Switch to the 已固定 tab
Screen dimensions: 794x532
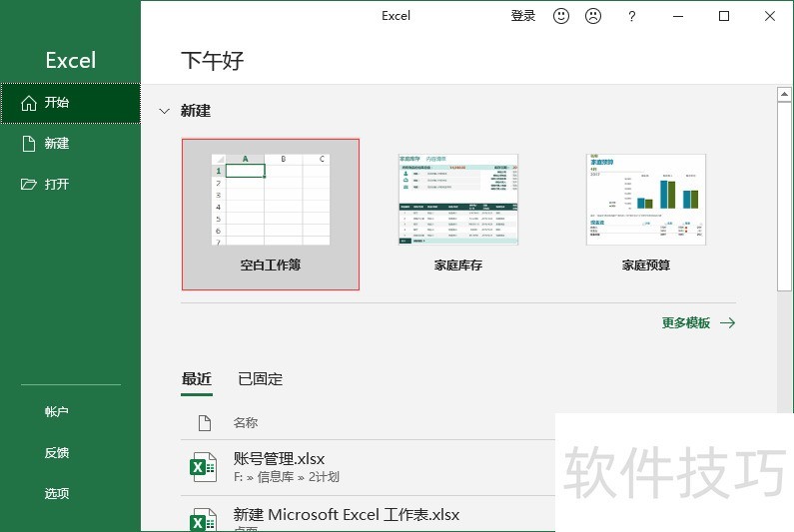[x=261, y=379]
